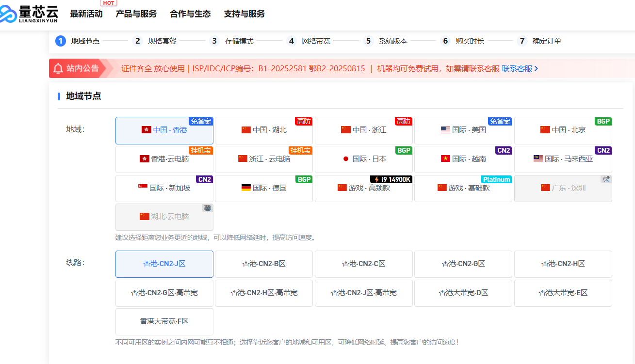Open the 最新活动 menu item
Image resolution: width=635 pixels, height=364 pixels.
86,14
